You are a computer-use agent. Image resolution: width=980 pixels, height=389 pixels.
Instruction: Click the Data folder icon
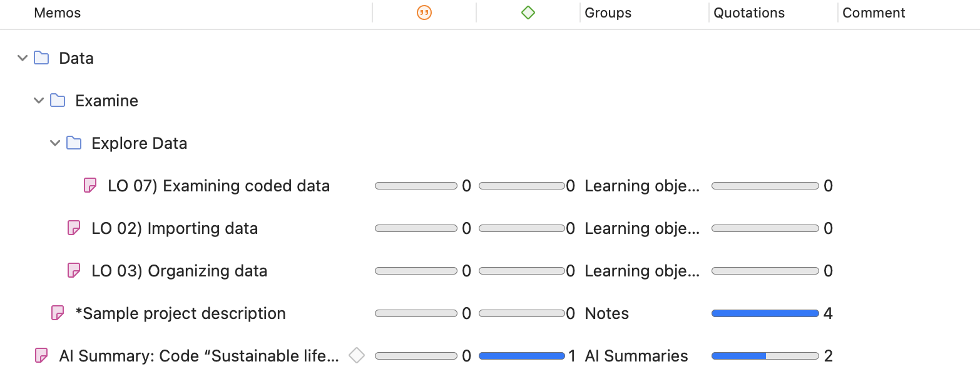coord(41,58)
